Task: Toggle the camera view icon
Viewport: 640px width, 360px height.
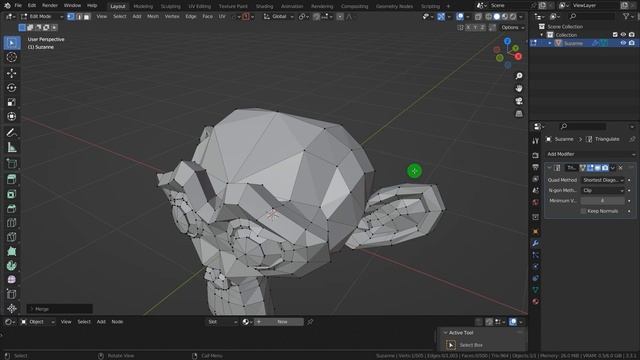Action: [519, 101]
